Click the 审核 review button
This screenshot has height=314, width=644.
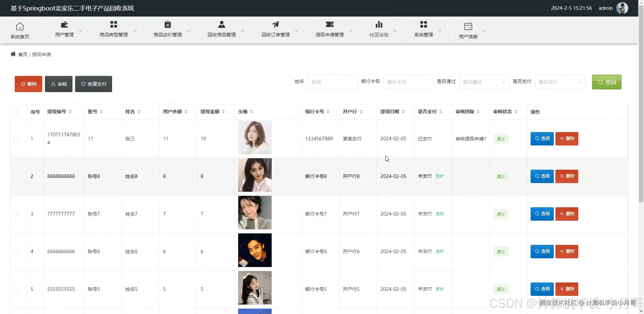tap(59, 84)
